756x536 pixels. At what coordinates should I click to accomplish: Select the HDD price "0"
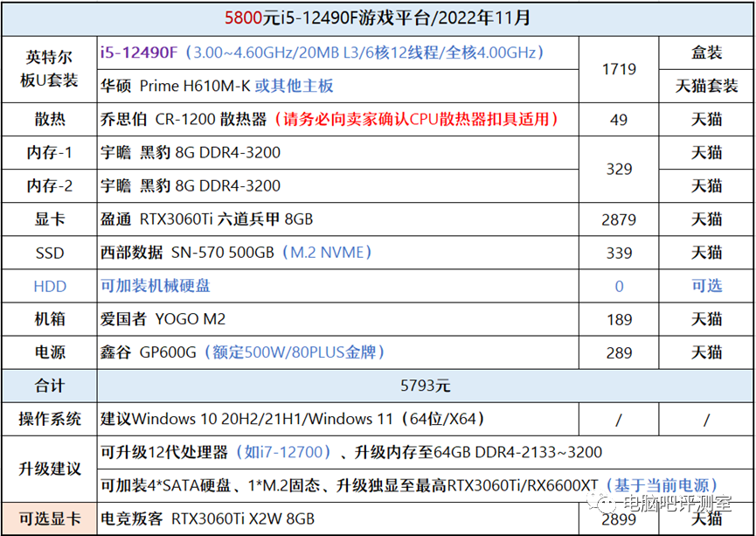point(619,286)
